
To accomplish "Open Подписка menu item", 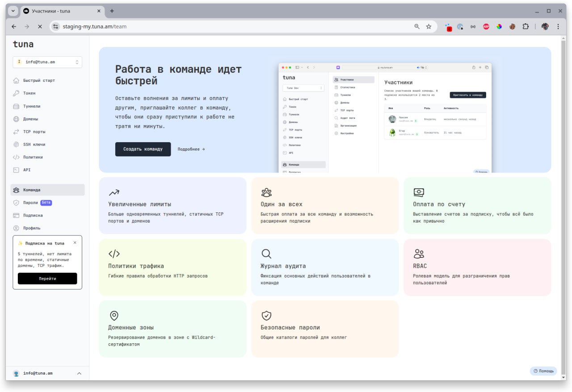I will click(x=47, y=215).
